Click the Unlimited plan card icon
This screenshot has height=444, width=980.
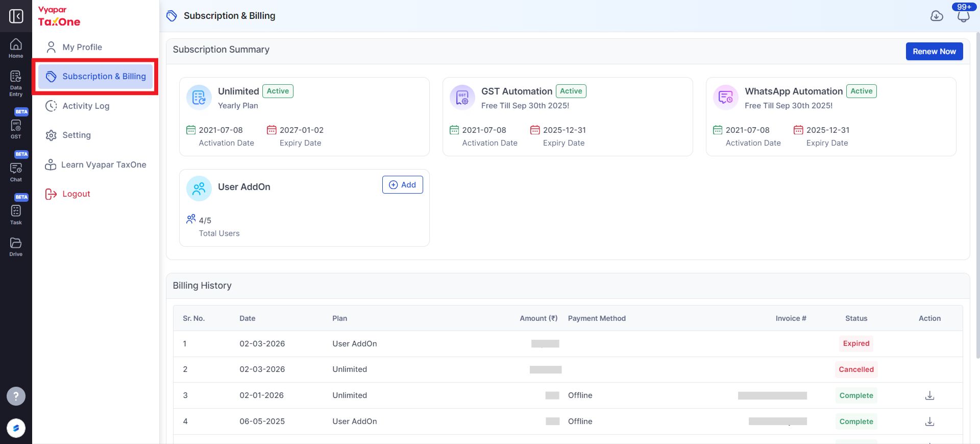[x=199, y=97]
